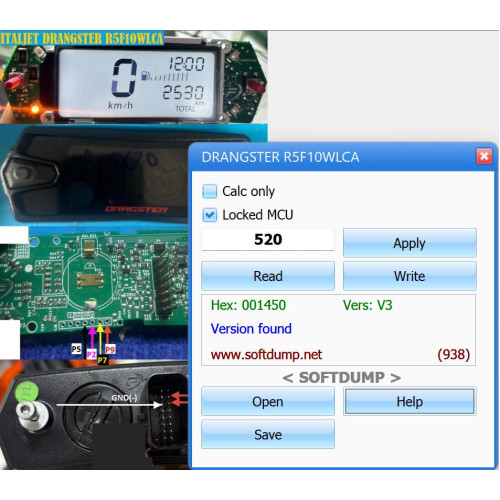500x500 pixels.
Task: Click the P9 red pin label
Action: (110, 349)
